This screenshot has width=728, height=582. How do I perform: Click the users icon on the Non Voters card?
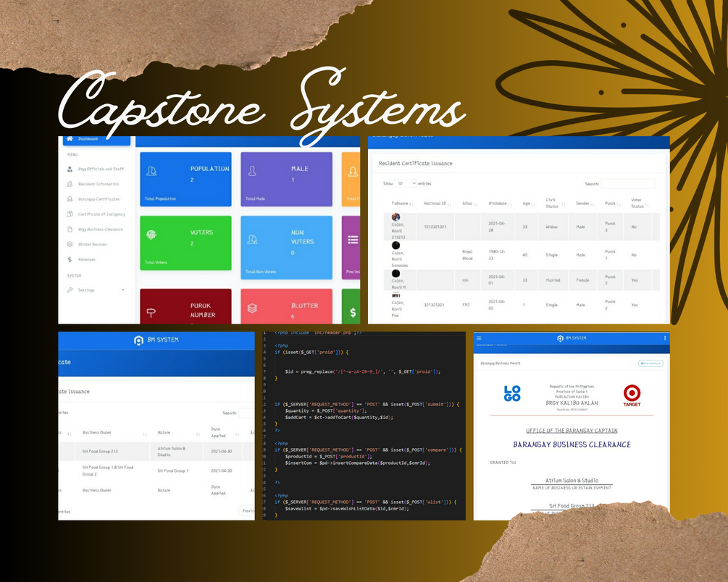click(x=252, y=240)
